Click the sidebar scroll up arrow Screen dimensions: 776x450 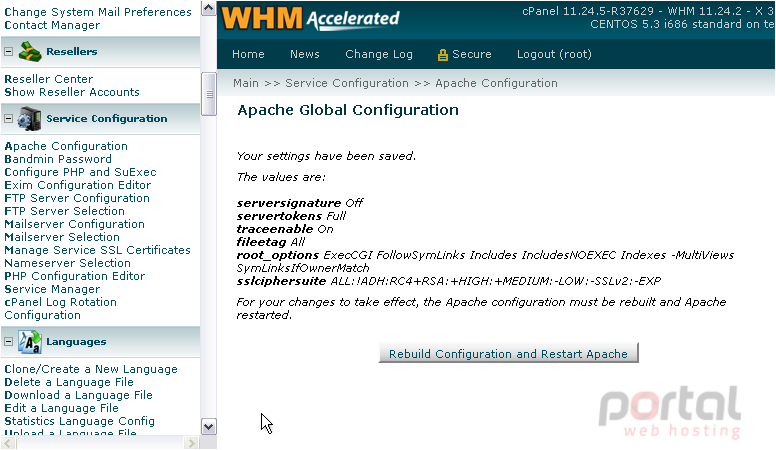(209, 8)
